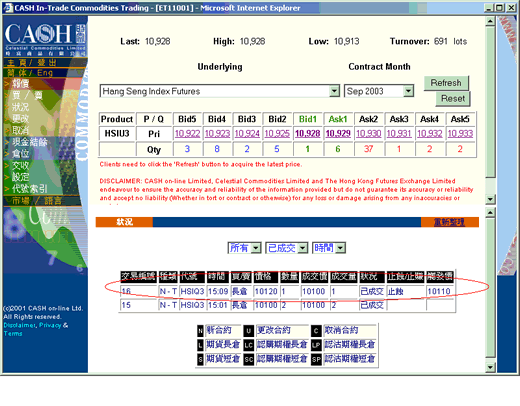
Task: Click the SC short call legend badge
Action: point(249,359)
